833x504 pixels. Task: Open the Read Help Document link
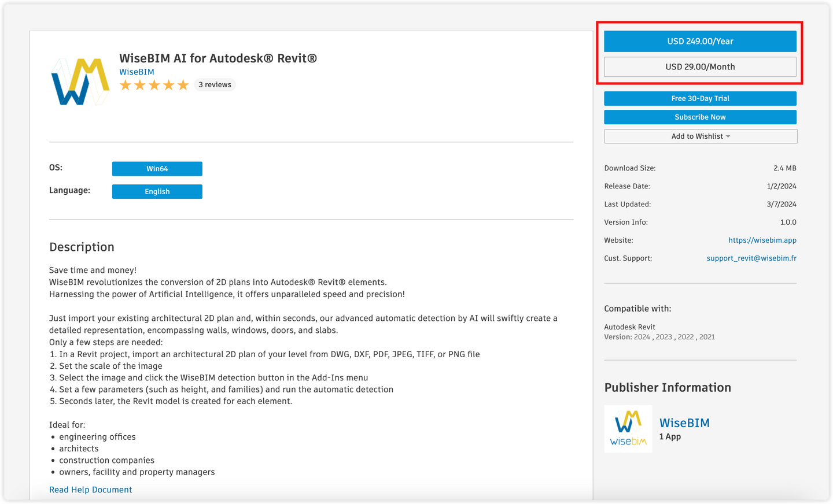click(90, 490)
